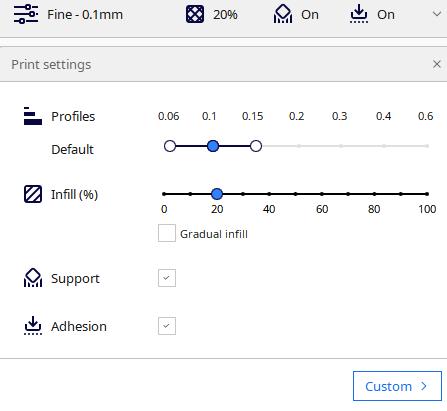
Task: Click the infill pattern icon beside 20%
Action: (x=195, y=14)
